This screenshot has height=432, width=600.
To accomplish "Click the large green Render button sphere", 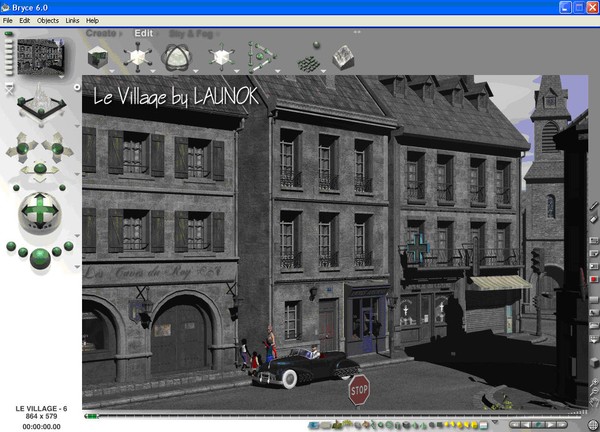I will point(40,258).
